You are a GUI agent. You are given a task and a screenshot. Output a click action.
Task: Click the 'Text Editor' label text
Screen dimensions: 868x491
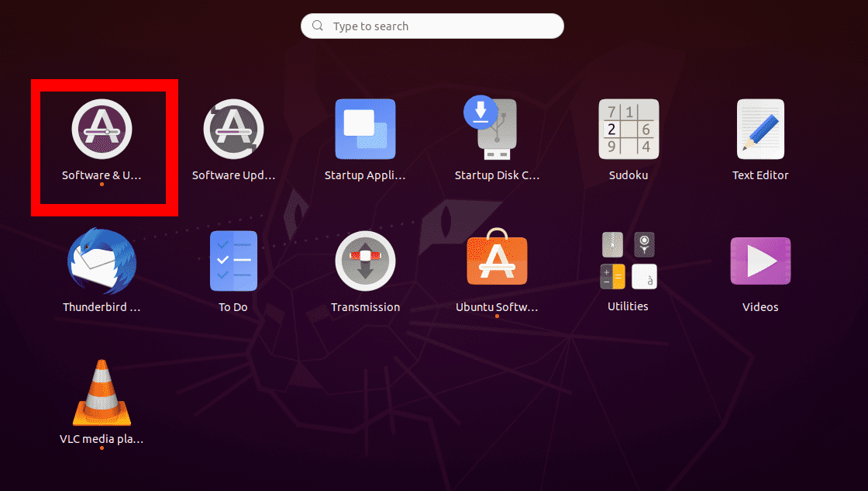[760, 175]
